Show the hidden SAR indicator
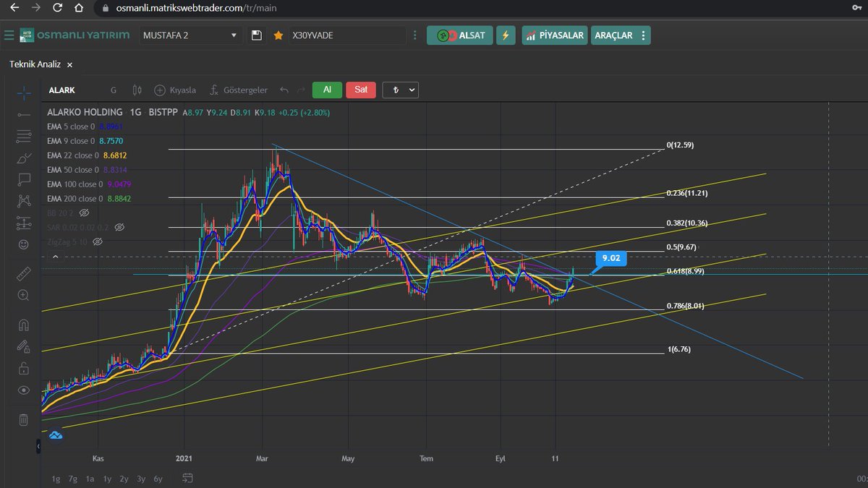868x488 pixels. coord(120,227)
